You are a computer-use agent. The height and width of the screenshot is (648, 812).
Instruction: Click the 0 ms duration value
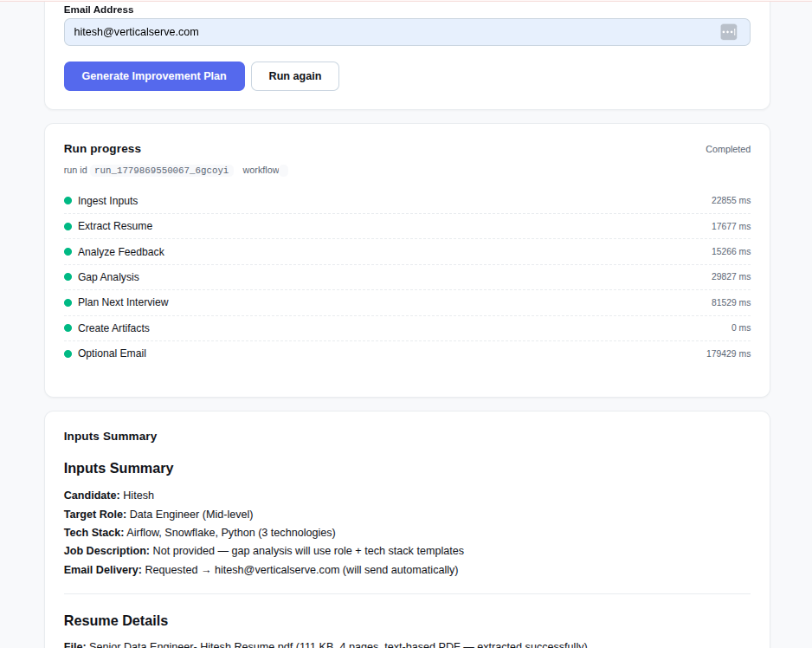coord(740,327)
